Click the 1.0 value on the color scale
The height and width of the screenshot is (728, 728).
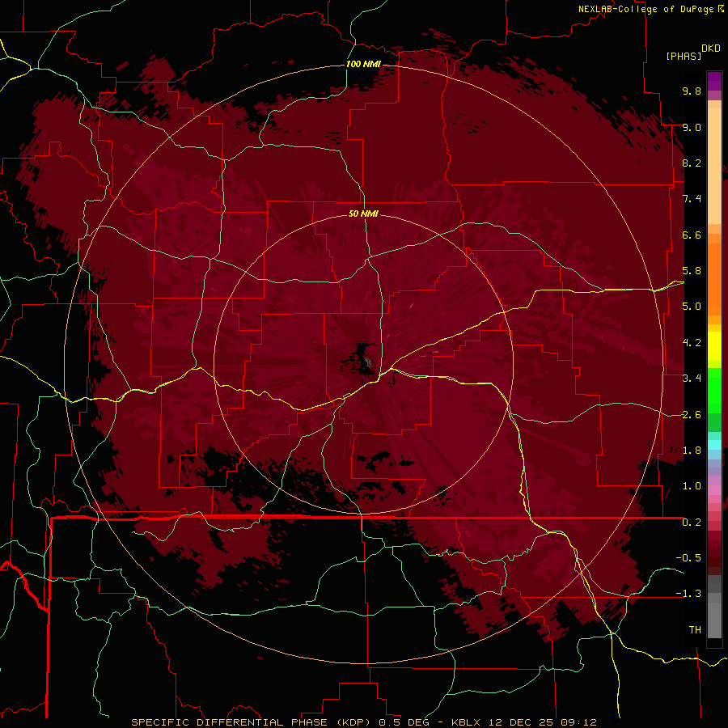(x=692, y=486)
